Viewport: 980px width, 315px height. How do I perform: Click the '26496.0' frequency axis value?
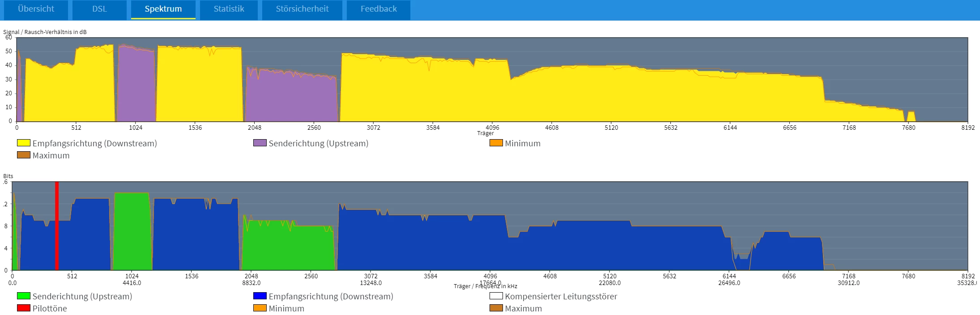tap(729, 283)
